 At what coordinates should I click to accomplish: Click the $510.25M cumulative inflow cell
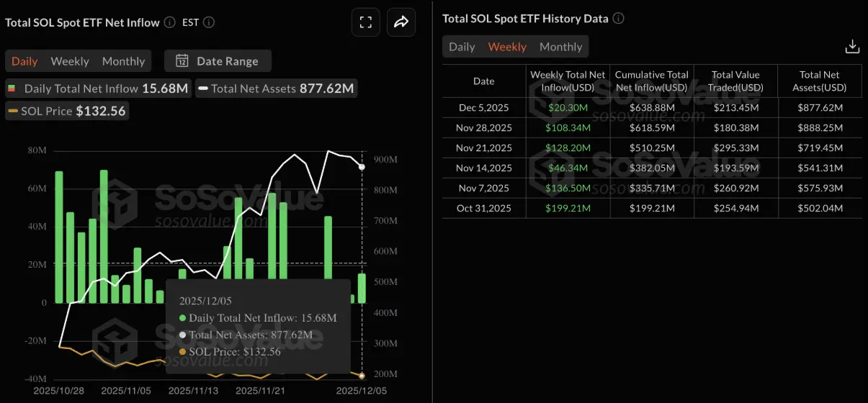tap(651, 148)
